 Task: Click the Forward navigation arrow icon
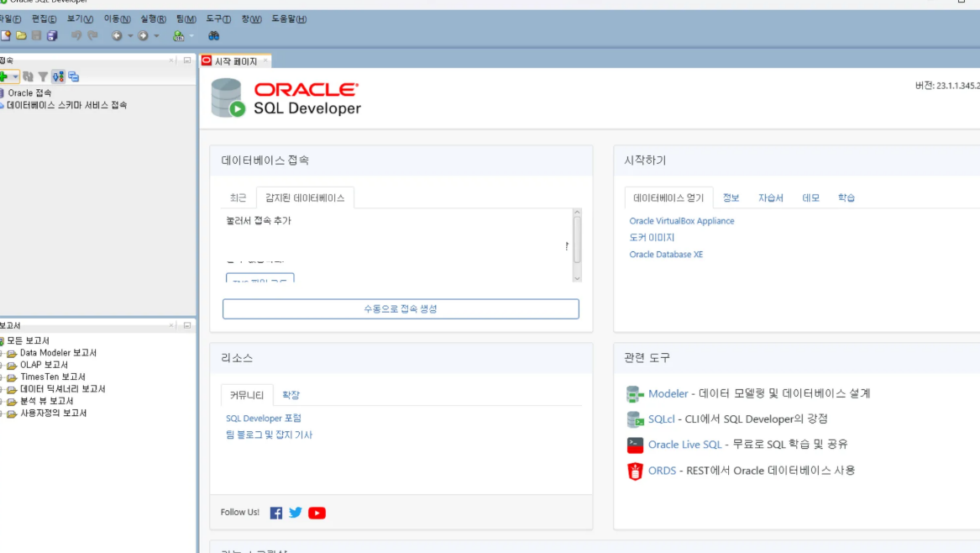pos(143,35)
